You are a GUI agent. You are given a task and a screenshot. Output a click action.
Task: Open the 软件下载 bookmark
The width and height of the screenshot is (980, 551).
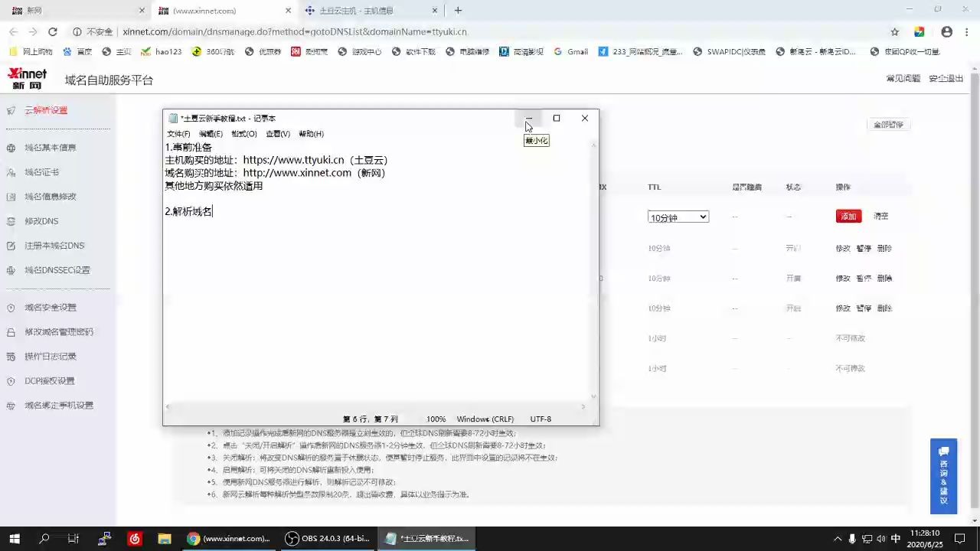tap(413, 52)
